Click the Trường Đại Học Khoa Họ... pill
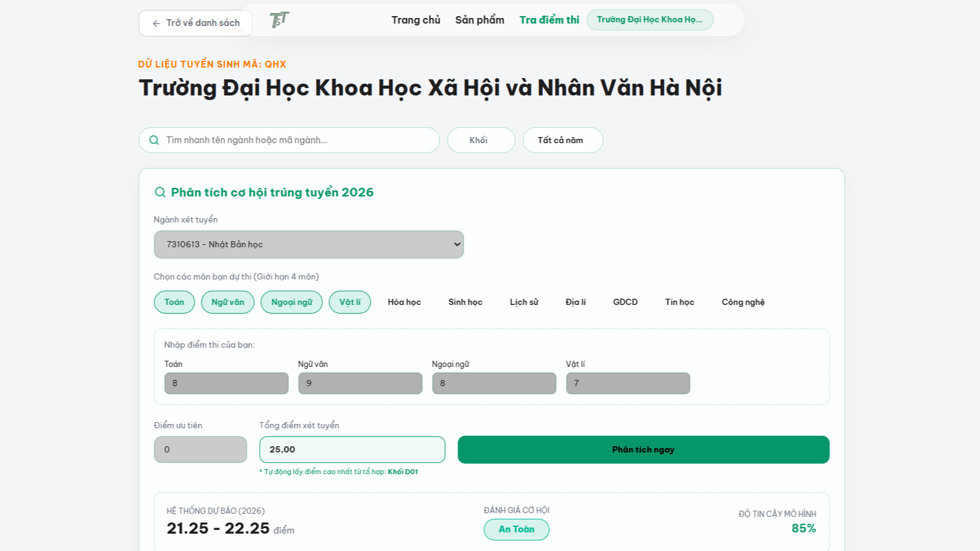 (650, 20)
